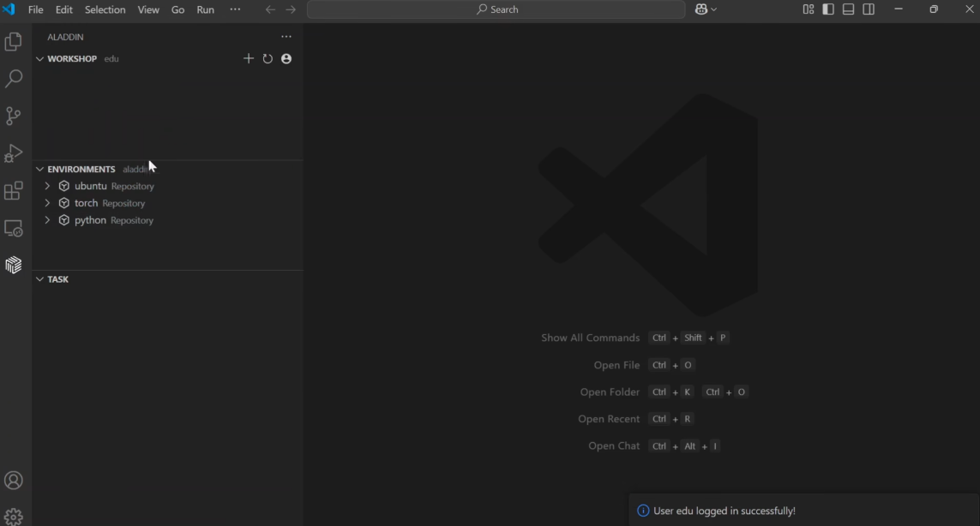Select the python repository row
Screen dimensions: 980x526
(168, 220)
